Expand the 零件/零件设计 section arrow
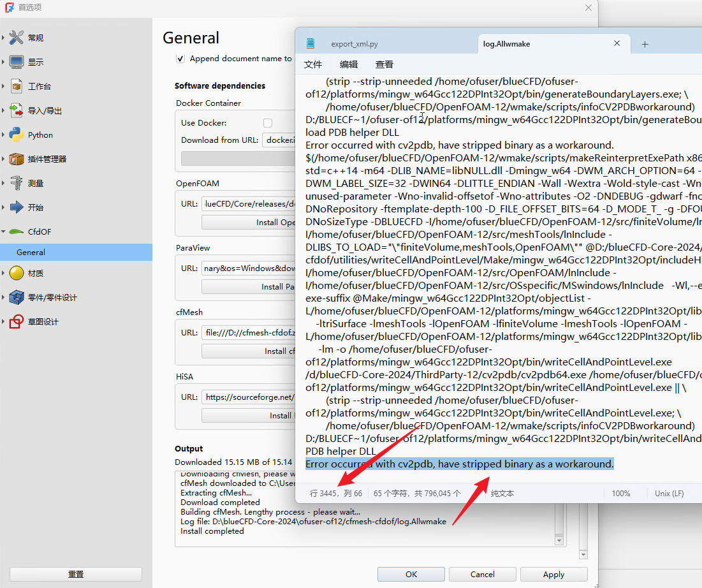The image size is (702, 588). tap(4, 297)
